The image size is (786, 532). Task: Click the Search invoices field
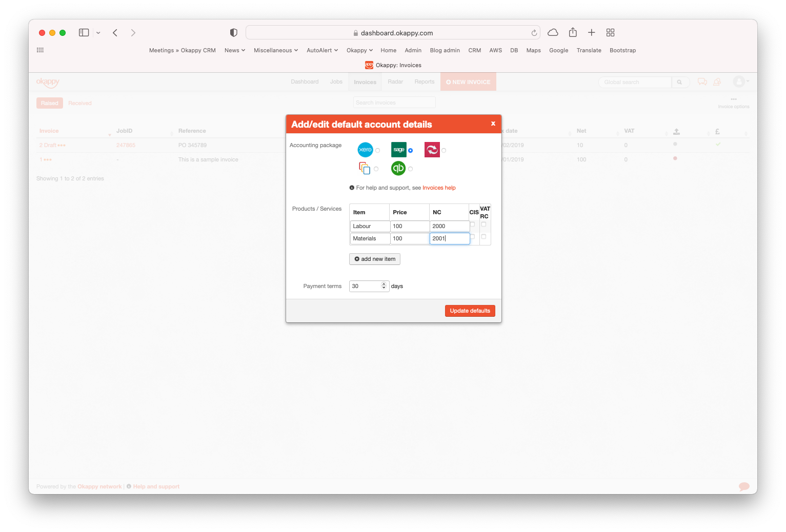(x=394, y=103)
